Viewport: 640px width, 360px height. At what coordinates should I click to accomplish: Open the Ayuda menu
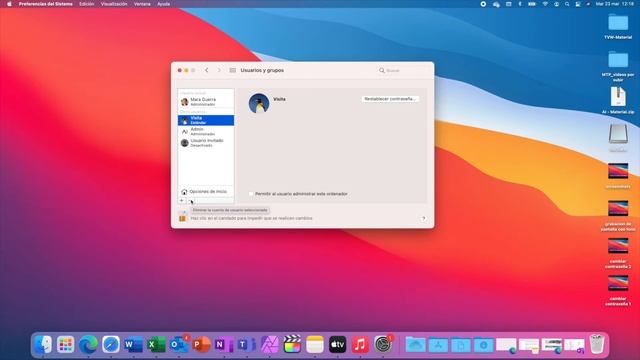point(163,4)
